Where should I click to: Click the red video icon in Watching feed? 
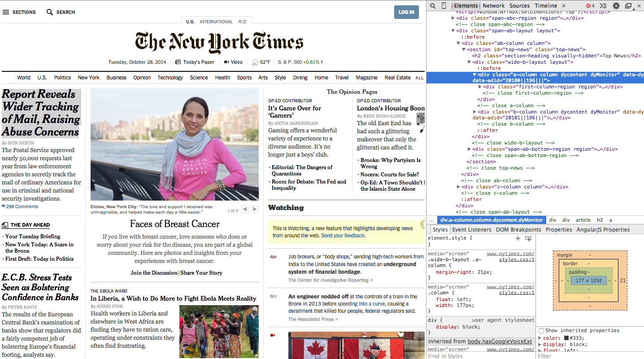point(273,335)
